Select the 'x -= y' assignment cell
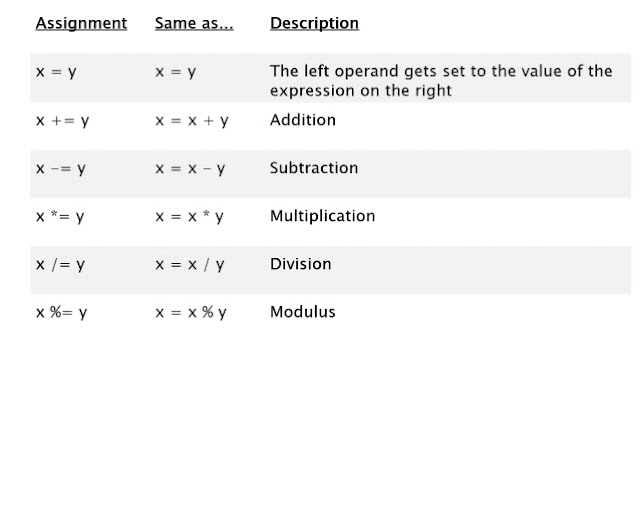Screen dimensions: 640x510 [61, 169]
